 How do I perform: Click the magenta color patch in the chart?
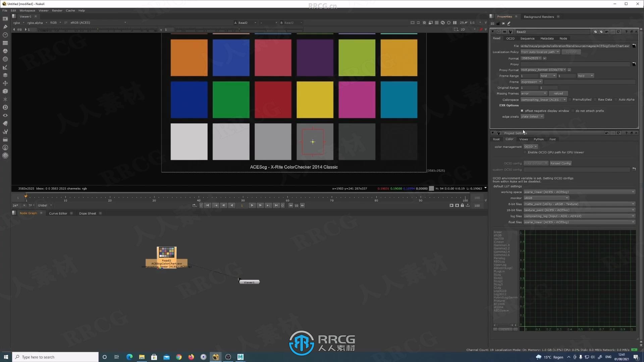point(357,100)
